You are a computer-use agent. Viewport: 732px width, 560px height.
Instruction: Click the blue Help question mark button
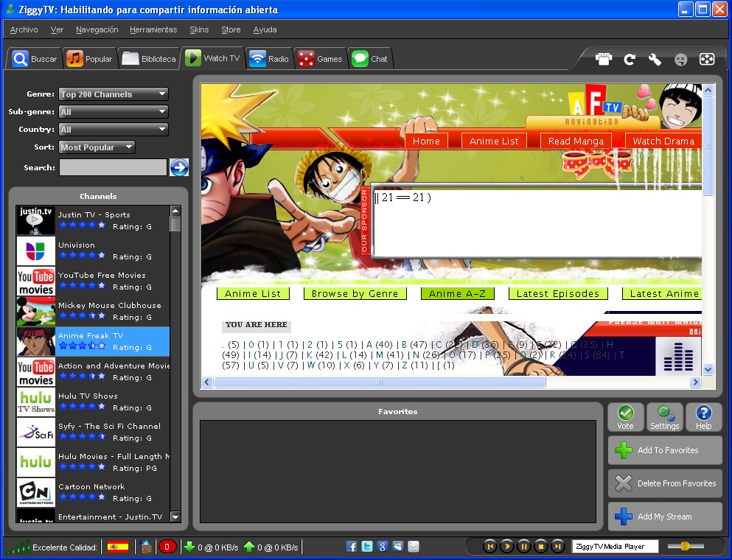coord(703,417)
